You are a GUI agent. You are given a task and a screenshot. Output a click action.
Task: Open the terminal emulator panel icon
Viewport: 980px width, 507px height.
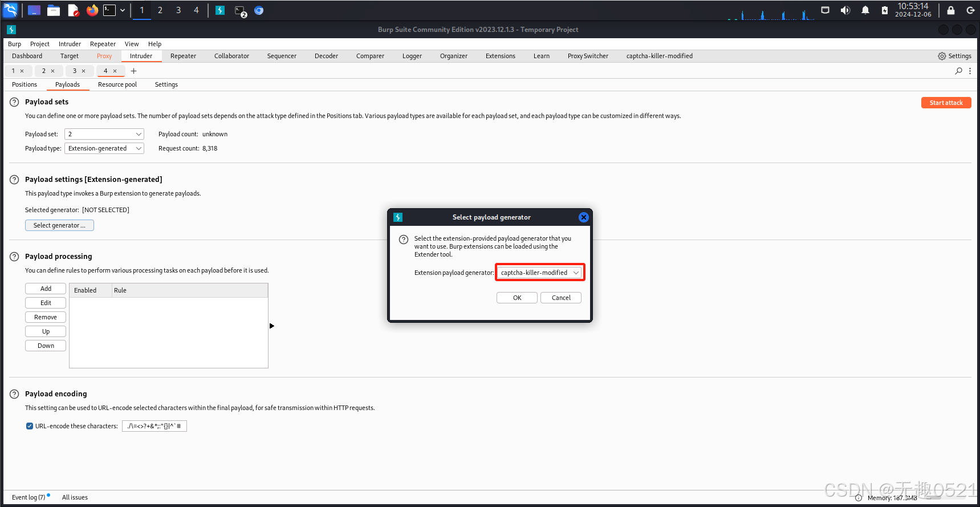109,10
